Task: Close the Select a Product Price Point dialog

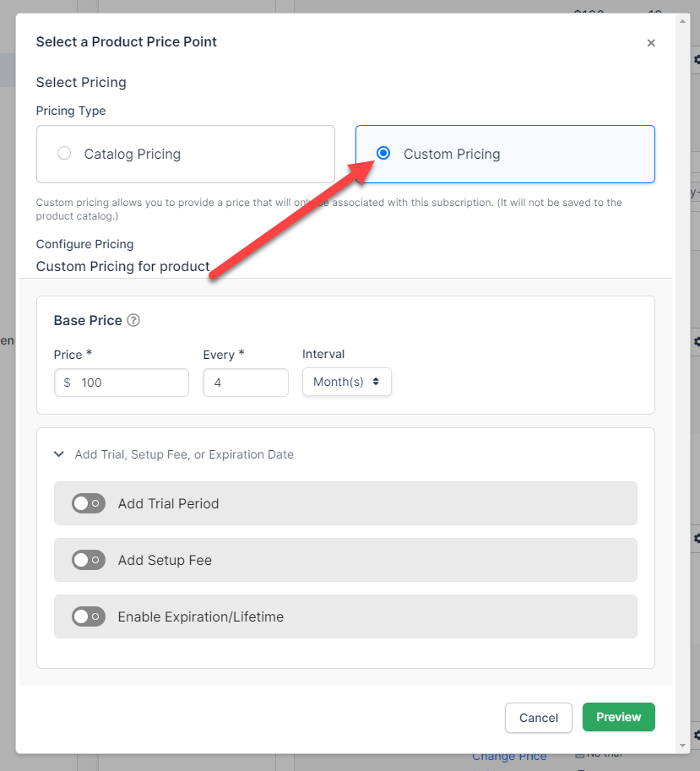Action: [650, 43]
